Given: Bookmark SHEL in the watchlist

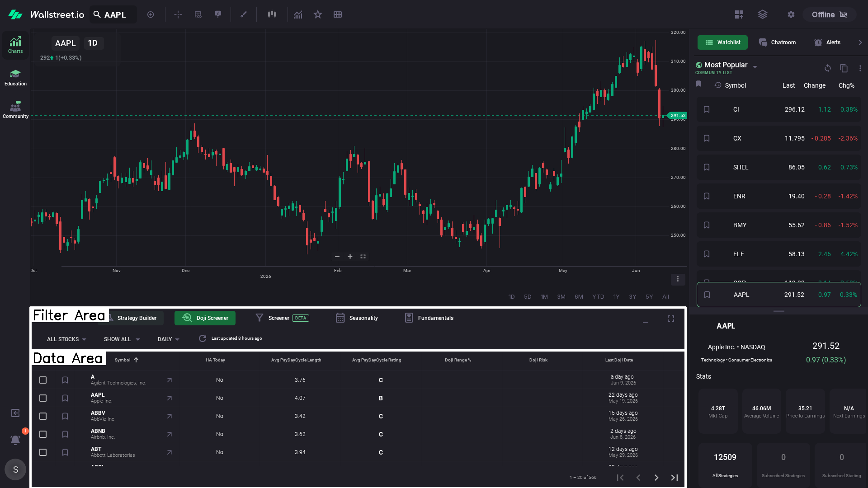Looking at the screenshot, I should (707, 167).
